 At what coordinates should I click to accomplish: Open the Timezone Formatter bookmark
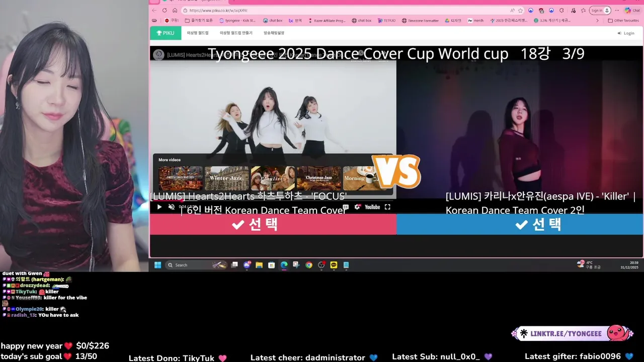coord(420,21)
